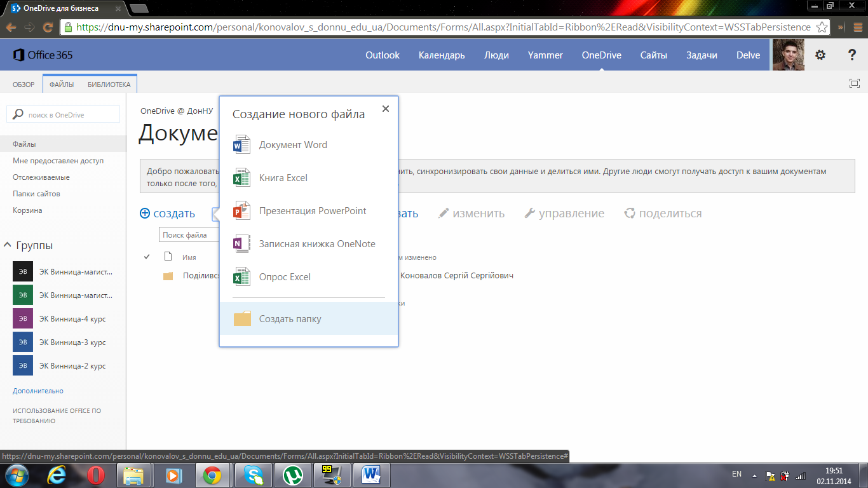Open Skype from the taskbar
Image resolution: width=868 pixels, height=488 pixels.
pos(254,475)
